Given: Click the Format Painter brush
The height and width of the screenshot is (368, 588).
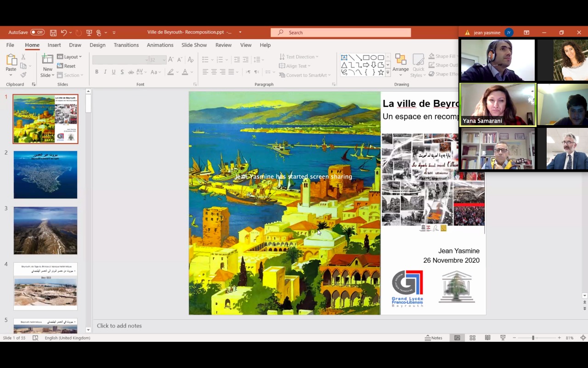Looking at the screenshot, I should tap(23, 75).
